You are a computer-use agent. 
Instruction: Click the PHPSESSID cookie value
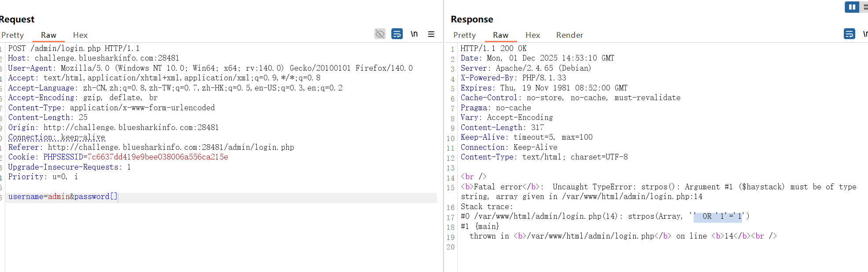click(157, 157)
